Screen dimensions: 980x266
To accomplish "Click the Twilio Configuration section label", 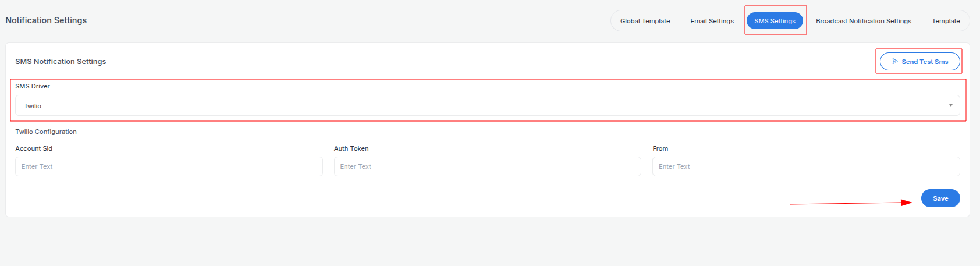I will [46, 132].
